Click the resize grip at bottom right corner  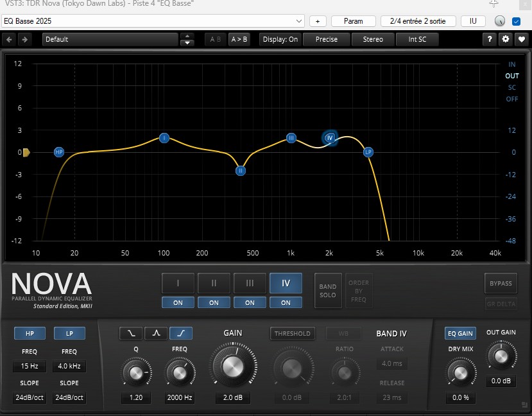click(524, 404)
